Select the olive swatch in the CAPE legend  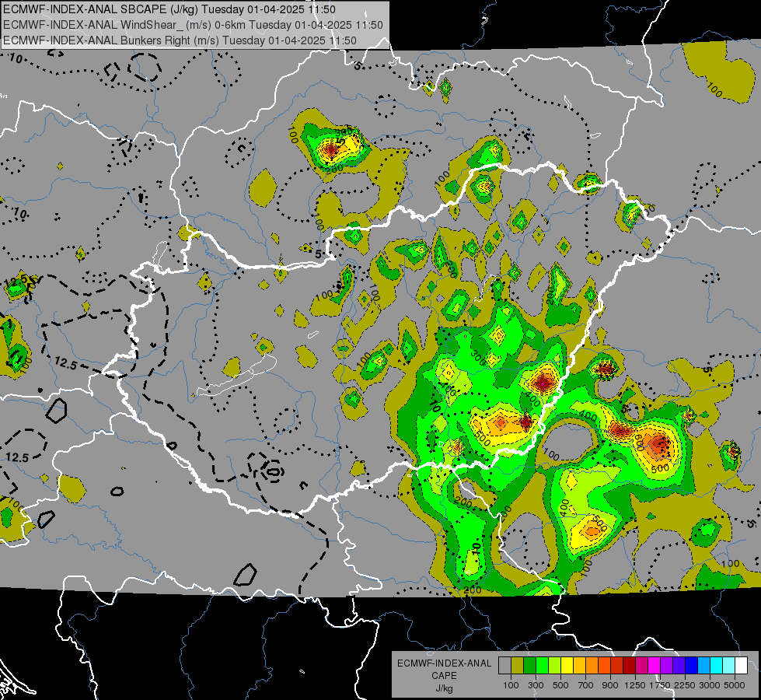tap(518, 666)
